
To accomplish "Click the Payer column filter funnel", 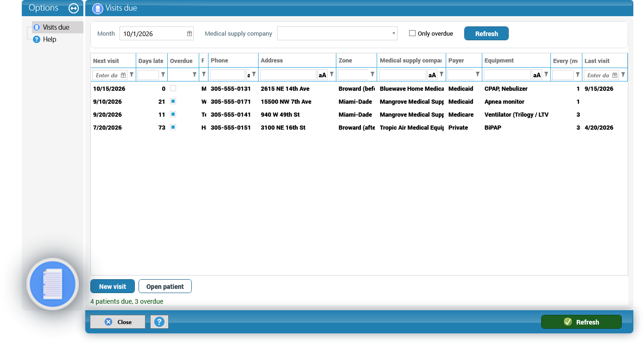I will click(477, 75).
